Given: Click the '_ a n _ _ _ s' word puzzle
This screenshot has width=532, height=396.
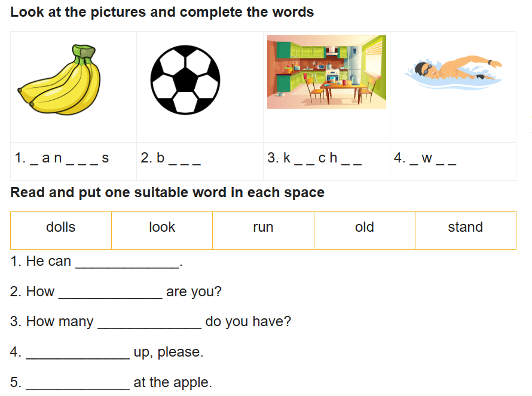Looking at the screenshot, I should point(69,158).
